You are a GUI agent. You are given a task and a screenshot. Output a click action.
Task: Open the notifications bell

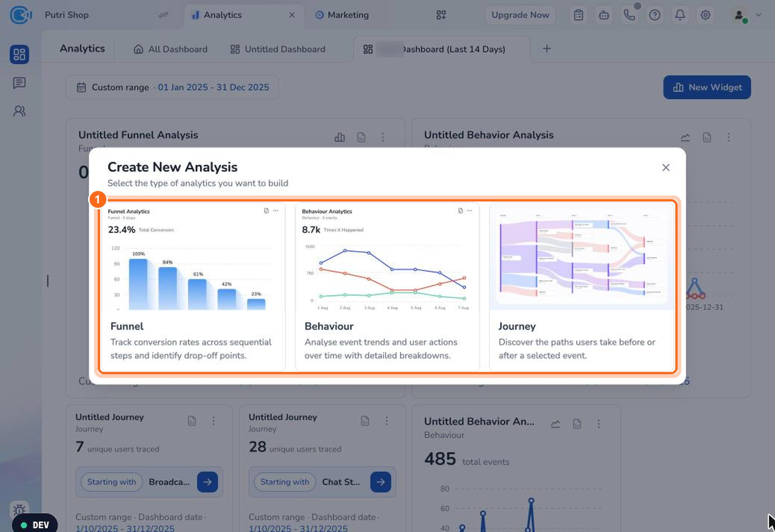click(x=680, y=15)
